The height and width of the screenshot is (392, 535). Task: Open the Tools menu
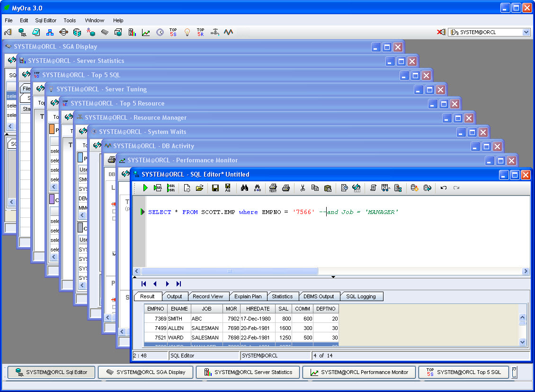70,20
